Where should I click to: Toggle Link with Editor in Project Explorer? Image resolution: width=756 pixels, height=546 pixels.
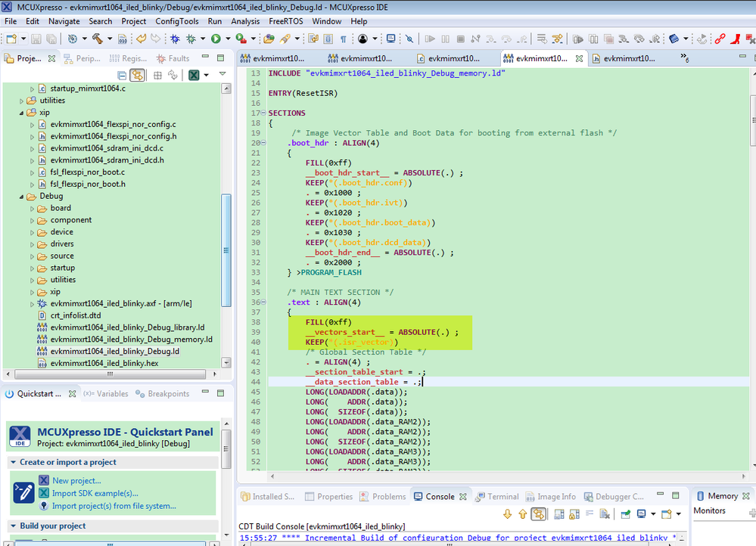point(137,75)
